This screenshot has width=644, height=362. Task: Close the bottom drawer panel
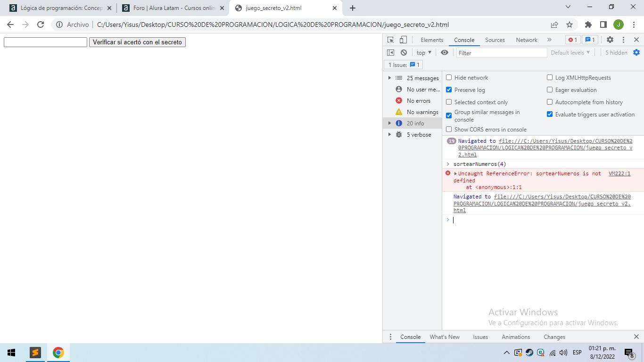point(636,337)
